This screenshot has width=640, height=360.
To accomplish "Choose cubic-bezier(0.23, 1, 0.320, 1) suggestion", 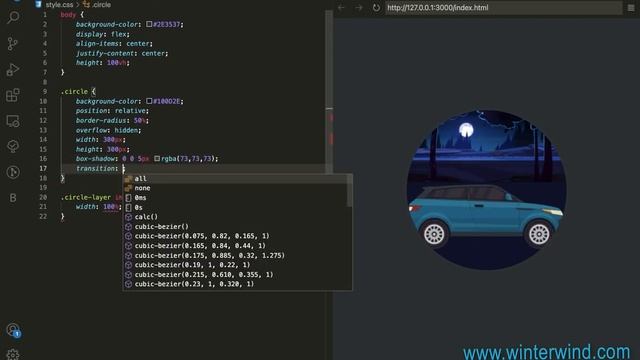I will (x=236, y=284).
